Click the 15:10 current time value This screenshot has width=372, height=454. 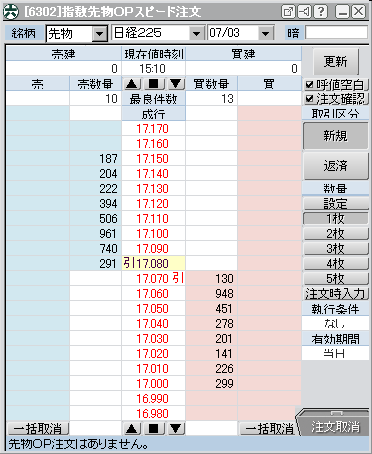coord(153,69)
